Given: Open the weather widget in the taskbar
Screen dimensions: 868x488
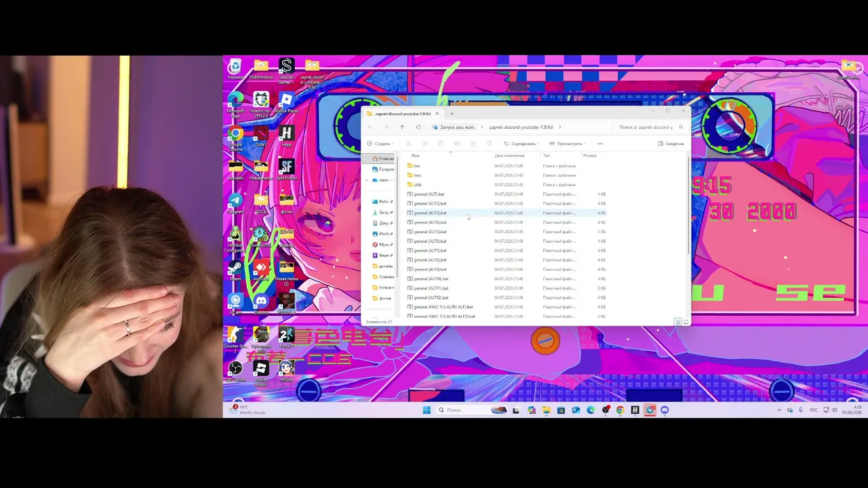Looking at the screenshot, I should point(248,409).
